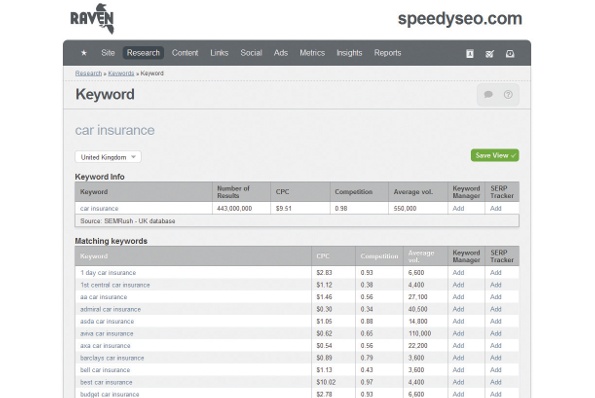
Task: Add admiral car insurance to SERP Tracker
Action: tap(496, 309)
